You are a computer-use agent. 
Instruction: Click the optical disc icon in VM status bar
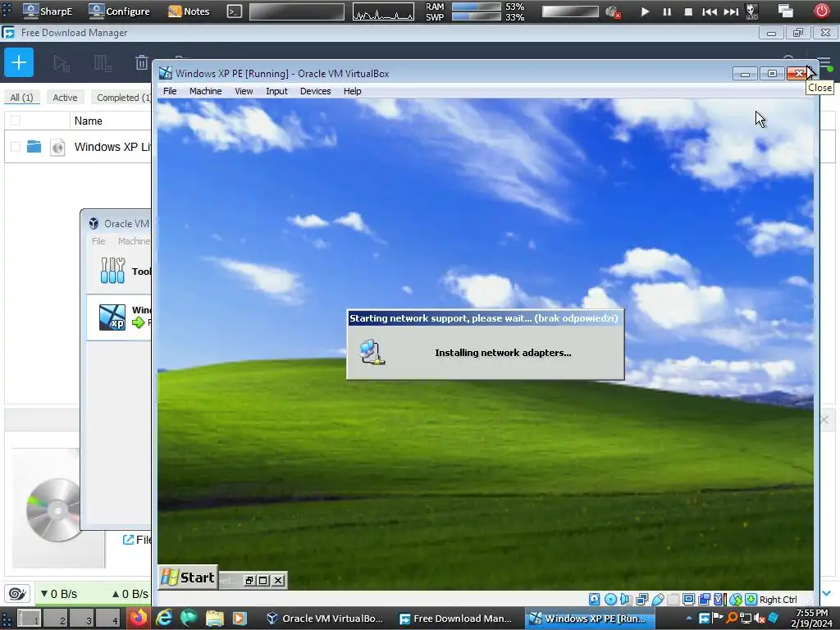tap(610, 599)
